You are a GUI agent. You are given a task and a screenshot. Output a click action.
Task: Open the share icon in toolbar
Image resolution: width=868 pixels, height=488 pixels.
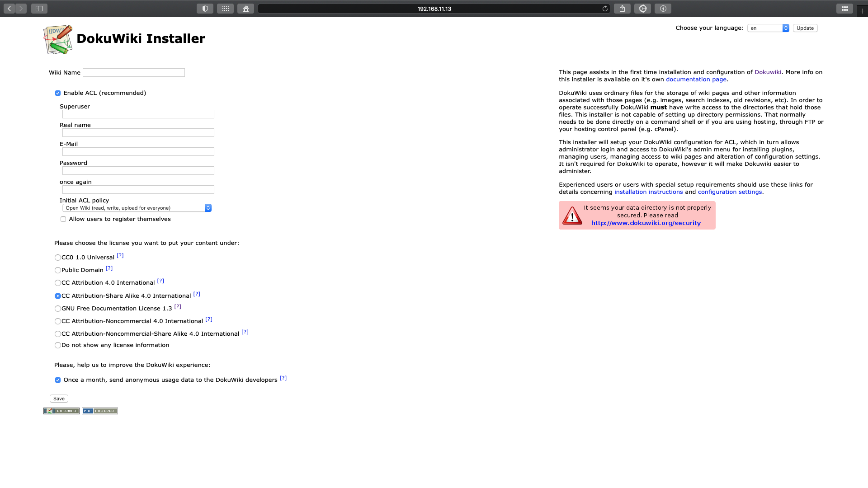coord(622,9)
